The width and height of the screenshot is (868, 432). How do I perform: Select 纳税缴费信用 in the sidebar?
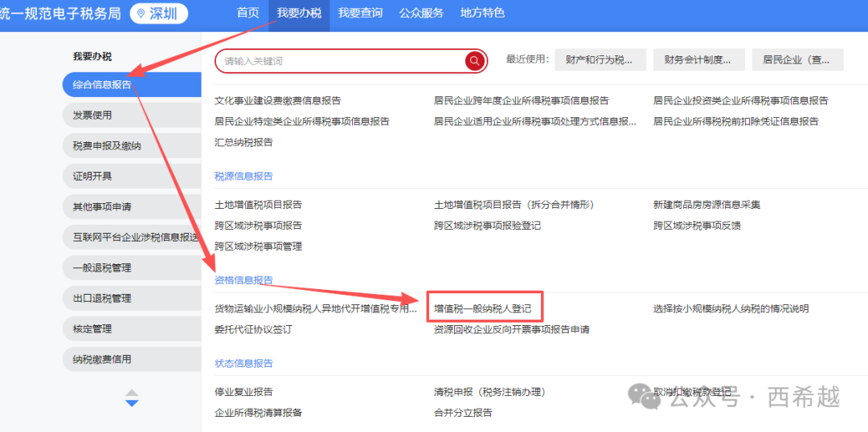click(132, 359)
